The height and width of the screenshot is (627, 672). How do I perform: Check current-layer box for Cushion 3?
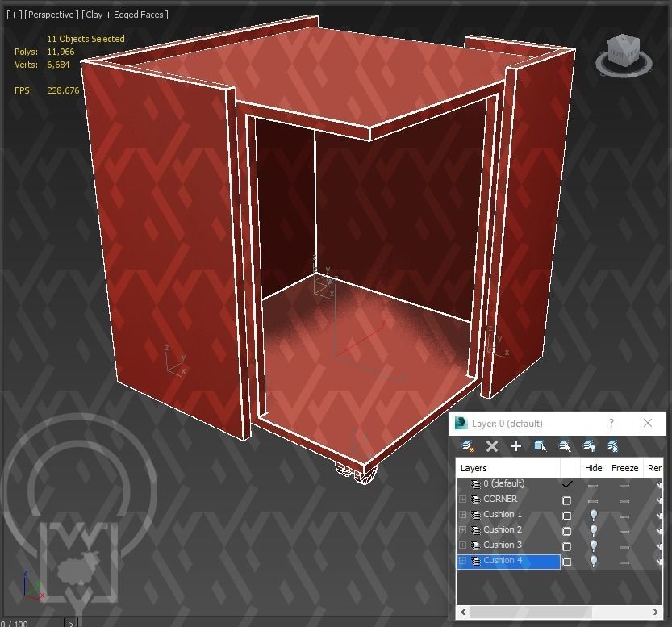pyautogui.click(x=566, y=546)
